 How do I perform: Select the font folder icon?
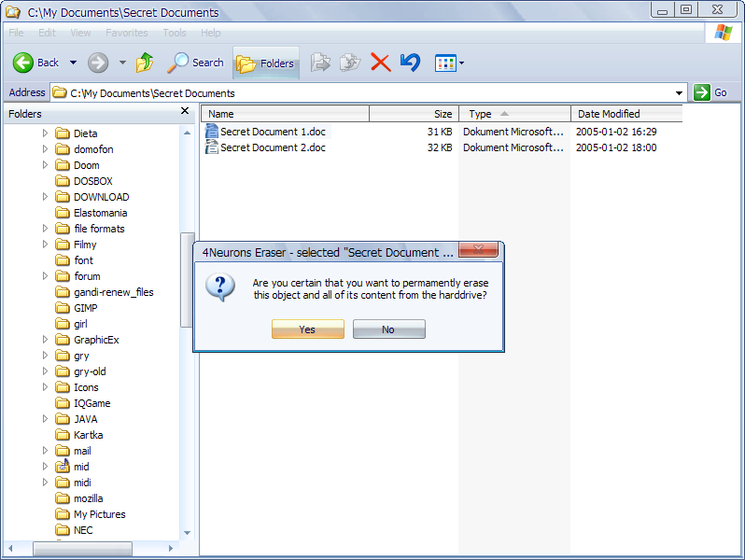63,259
